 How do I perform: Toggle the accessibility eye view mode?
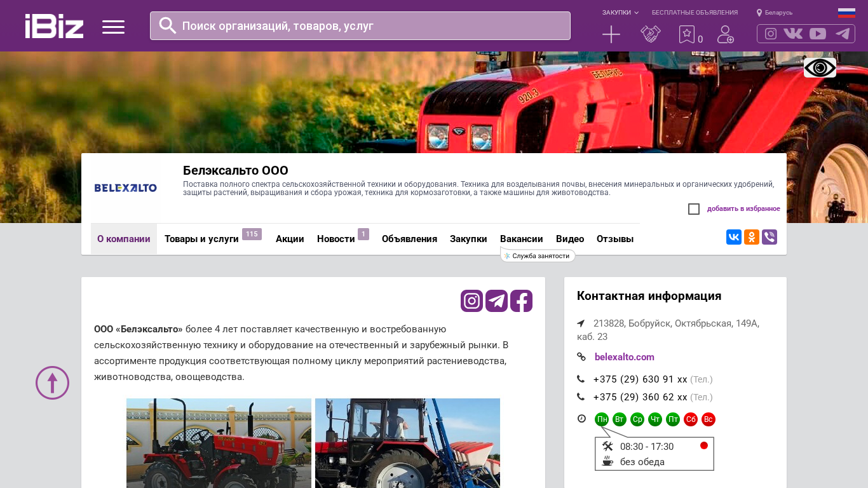[820, 67]
